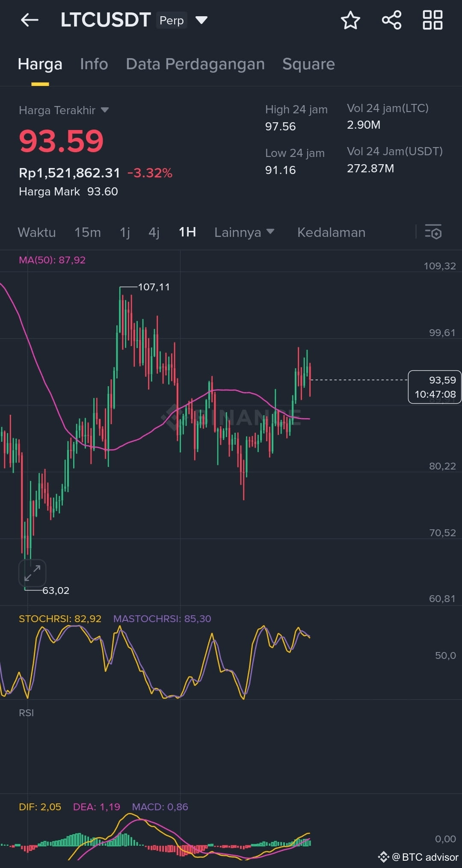Tap the 63,02 low price marker
Screen dimensions: 462x868
click(x=56, y=590)
